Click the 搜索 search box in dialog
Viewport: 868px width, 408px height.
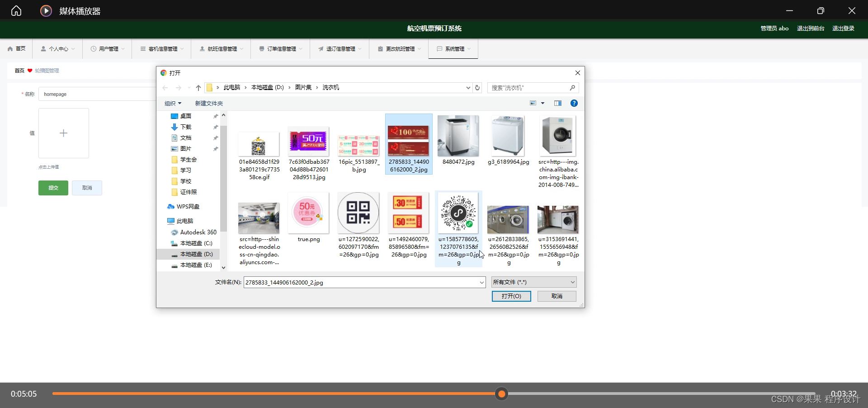point(529,88)
